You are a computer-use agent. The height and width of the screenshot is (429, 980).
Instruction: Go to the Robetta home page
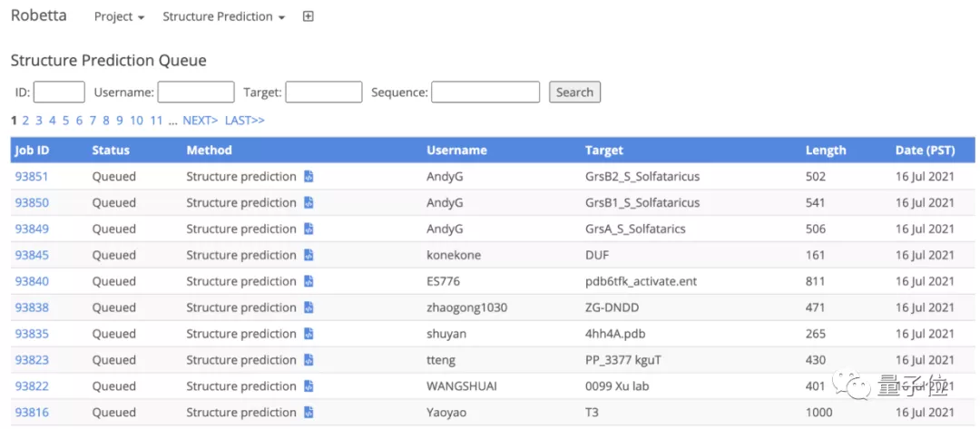[x=38, y=15]
